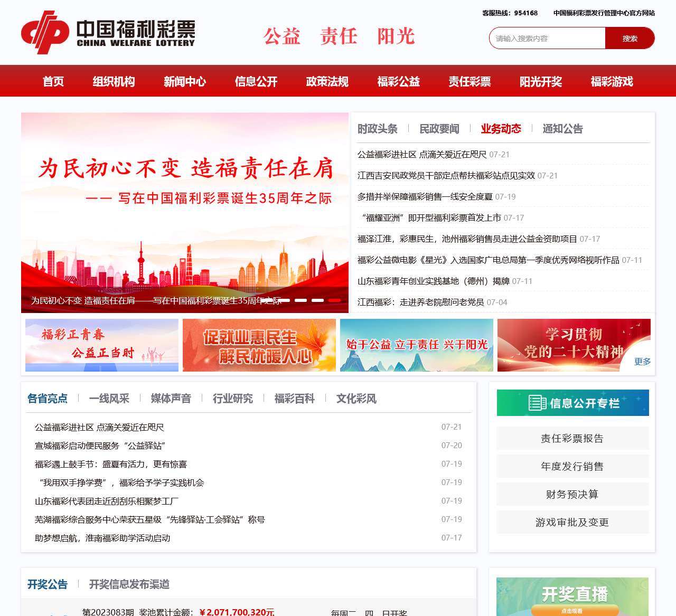Open the 政策法规 navigation item
Viewport: 676px width, 616px height.
[x=327, y=81]
